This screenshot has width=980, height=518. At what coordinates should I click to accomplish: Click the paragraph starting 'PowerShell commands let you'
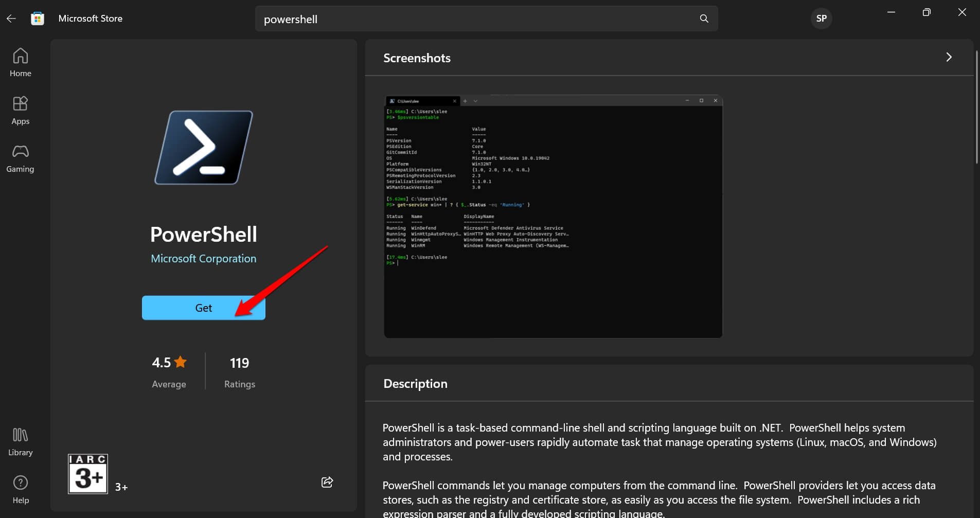click(659, 499)
